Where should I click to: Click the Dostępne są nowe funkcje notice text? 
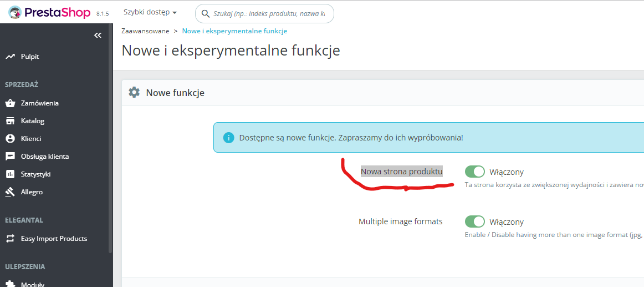coord(351,137)
